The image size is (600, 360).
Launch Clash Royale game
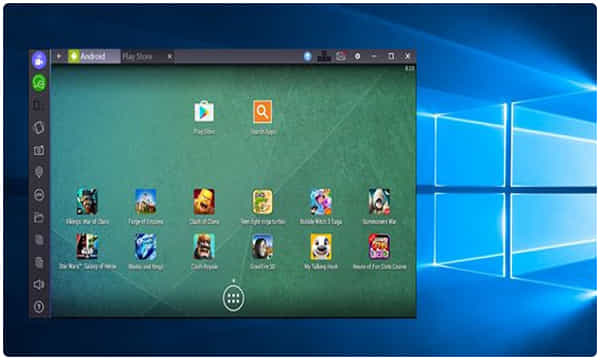(204, 247)
